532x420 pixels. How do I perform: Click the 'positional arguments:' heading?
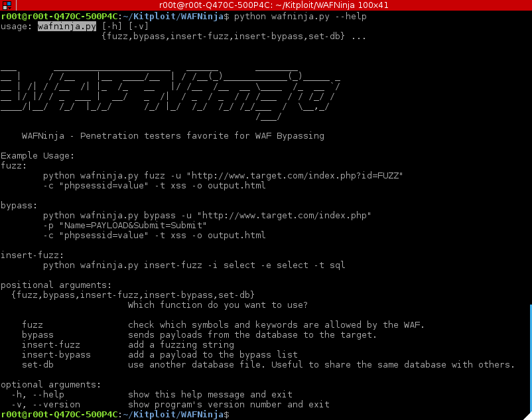56,285
